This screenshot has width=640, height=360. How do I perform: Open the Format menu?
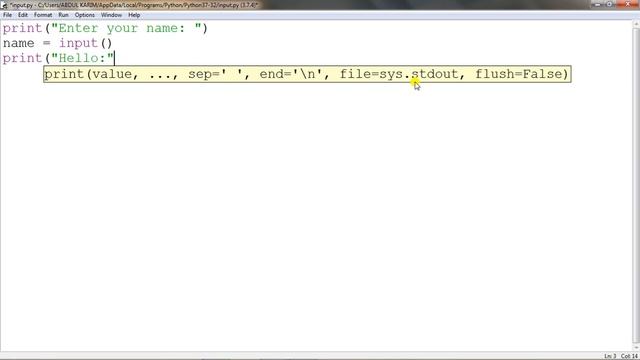(x=42, y=15)
